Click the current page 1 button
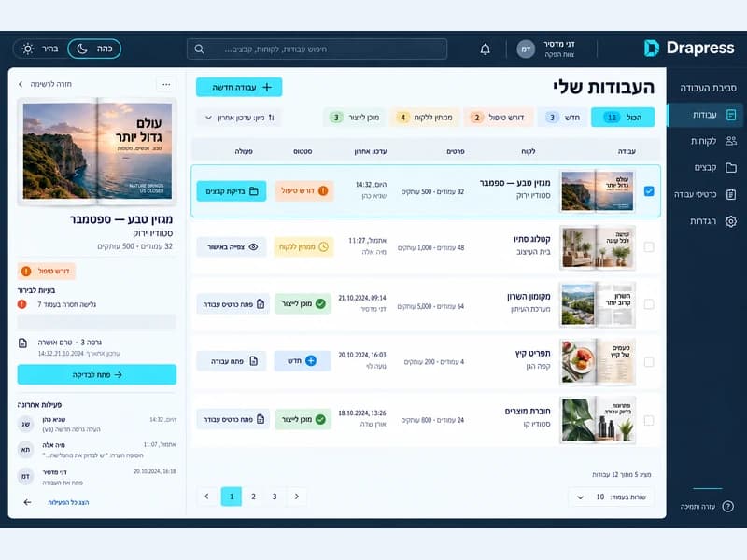The height and width of the screenshot is (560, 747). pos(232,497)
